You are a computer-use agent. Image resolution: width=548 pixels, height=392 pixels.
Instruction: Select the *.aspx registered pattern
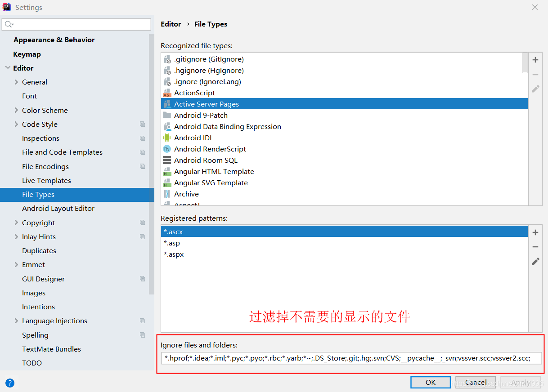pos(344,254)
